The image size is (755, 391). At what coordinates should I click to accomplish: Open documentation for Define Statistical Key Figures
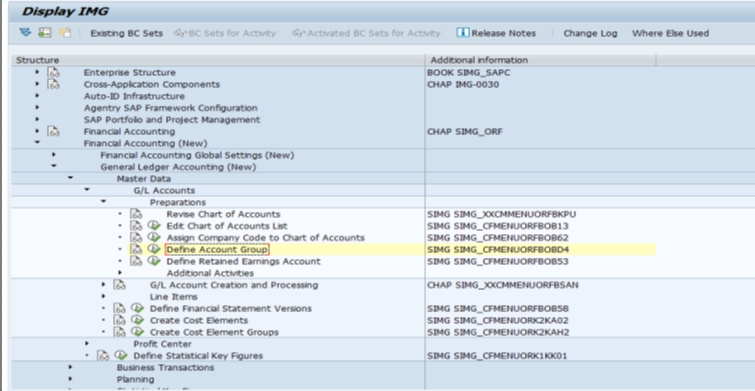pyautogui.click(x=103, y=356)
